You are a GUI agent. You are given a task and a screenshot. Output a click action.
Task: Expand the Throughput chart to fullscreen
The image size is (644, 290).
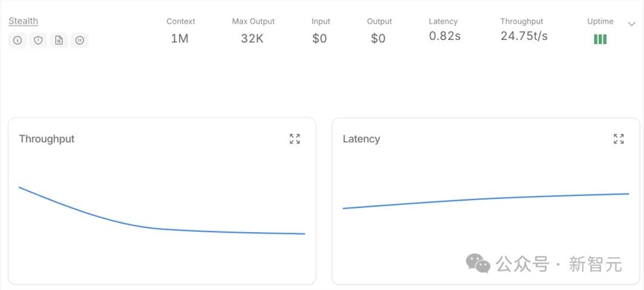pos(295,139)
